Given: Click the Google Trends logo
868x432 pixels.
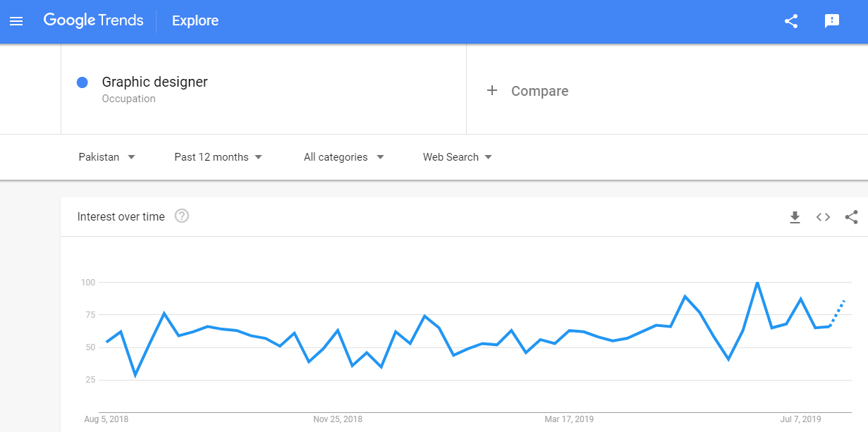Looking at the screenshot, I should [x=93, y=20].
